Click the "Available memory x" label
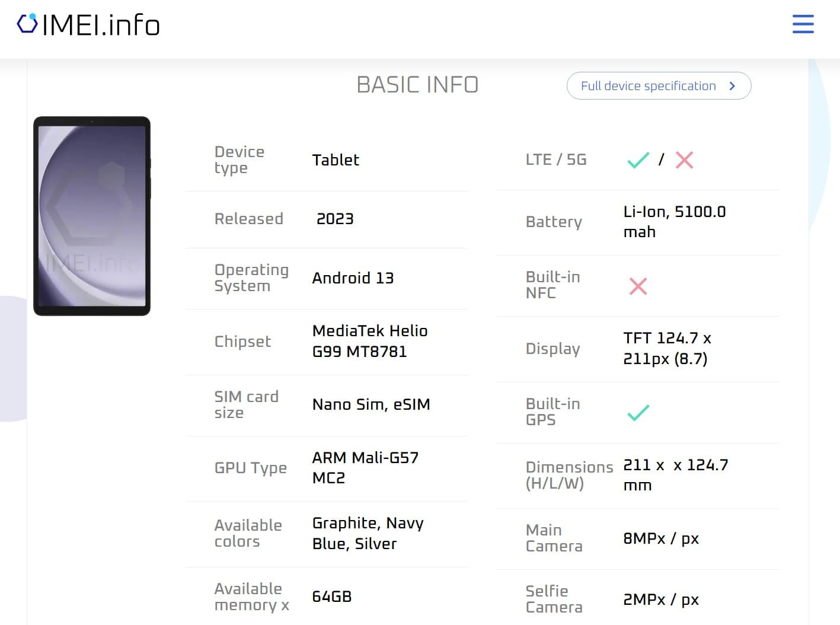 coord(252,597)
